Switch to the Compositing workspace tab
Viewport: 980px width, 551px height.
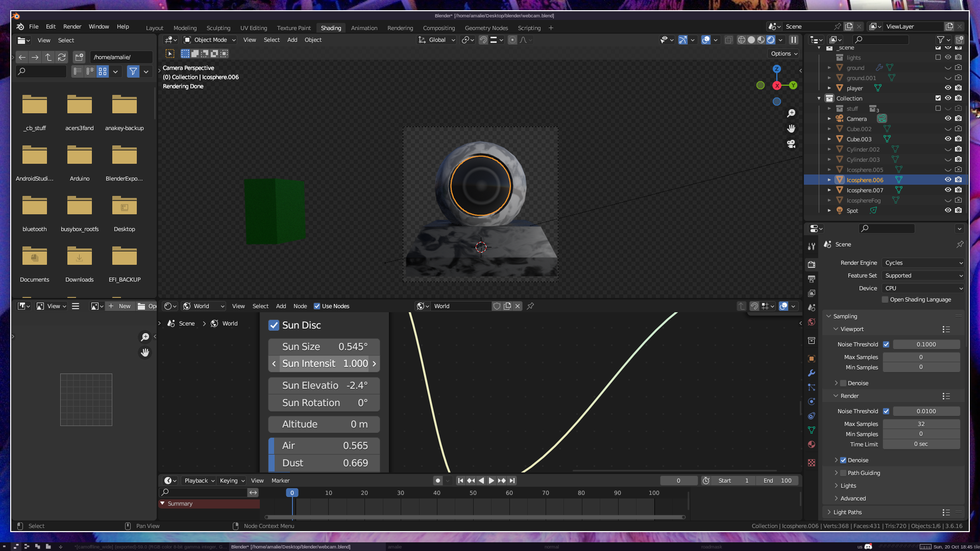[x=438, y=28]
